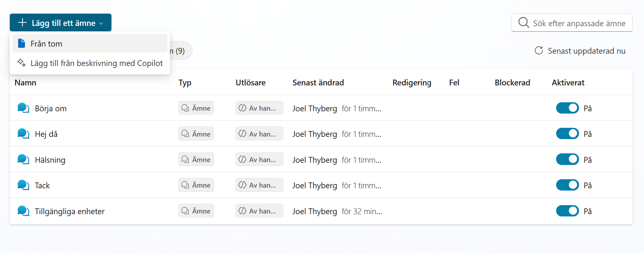The image size is (644, 253).
Task: Click the Blockerad column header
Action: pos(512,82)
